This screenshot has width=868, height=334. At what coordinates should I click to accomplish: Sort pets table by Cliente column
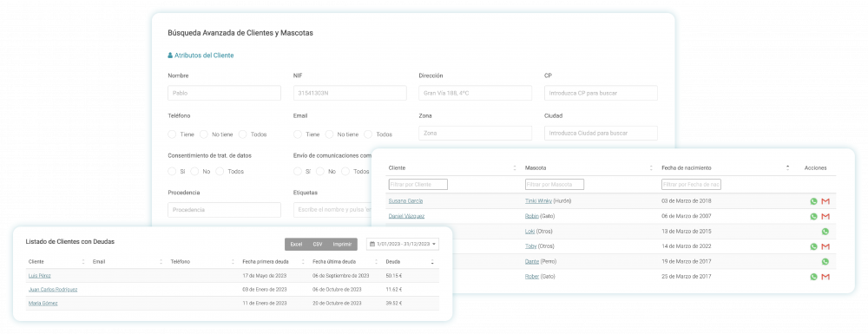click(x=515, y=167)
